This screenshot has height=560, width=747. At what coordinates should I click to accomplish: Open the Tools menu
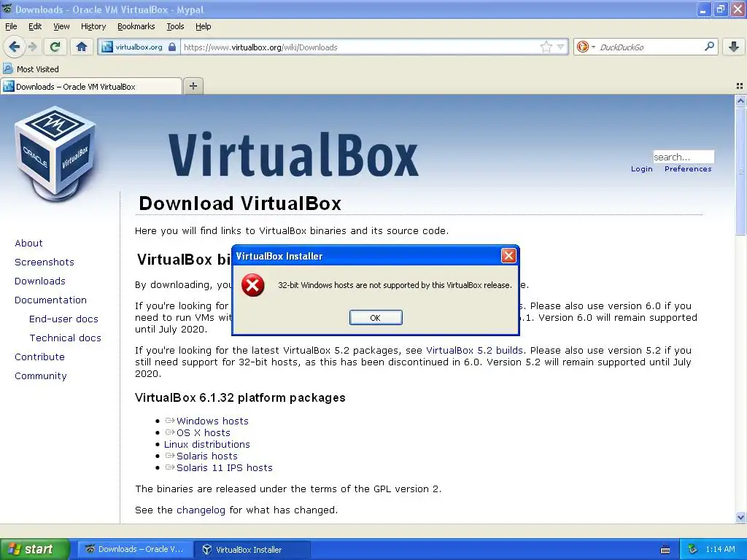[175, 26]
